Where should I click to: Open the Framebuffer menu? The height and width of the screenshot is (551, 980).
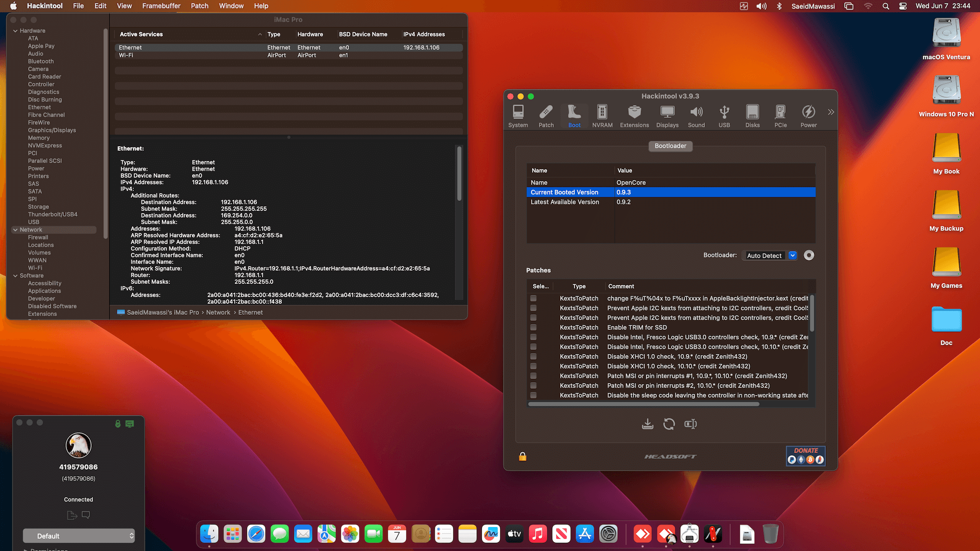(x=161, y=6)
